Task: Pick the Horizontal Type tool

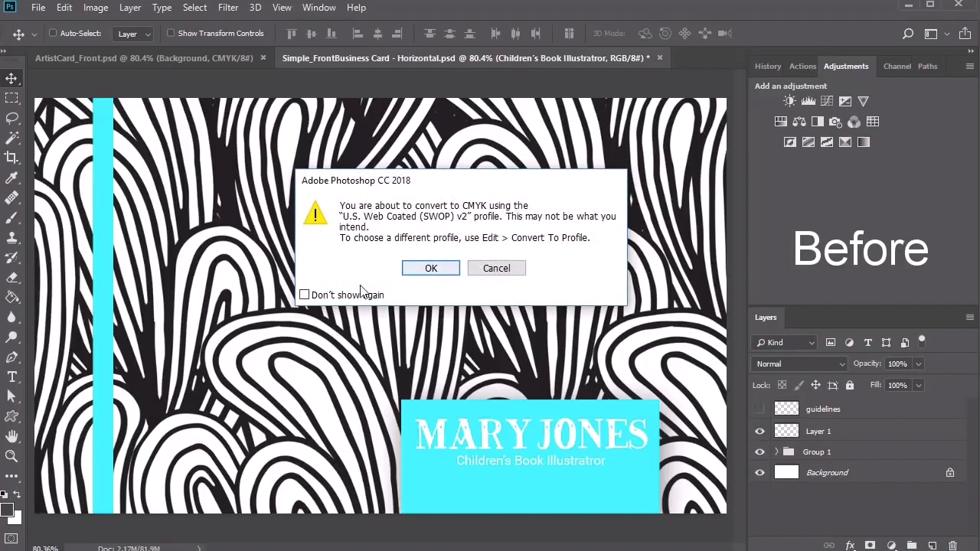Action: point(11,377)
